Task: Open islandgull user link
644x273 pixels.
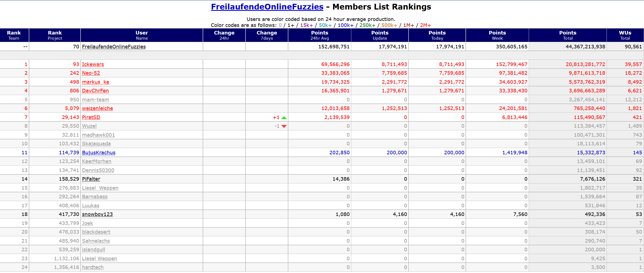Action: coord(94,250)
